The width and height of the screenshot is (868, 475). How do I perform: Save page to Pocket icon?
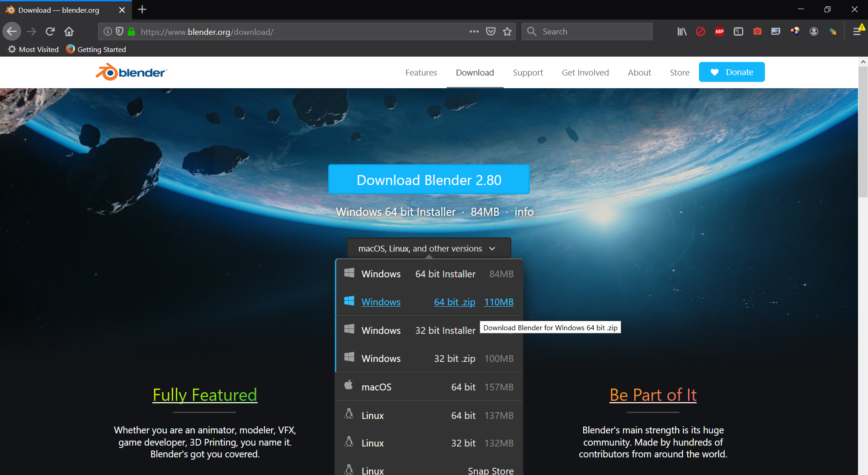pos(491,32)
